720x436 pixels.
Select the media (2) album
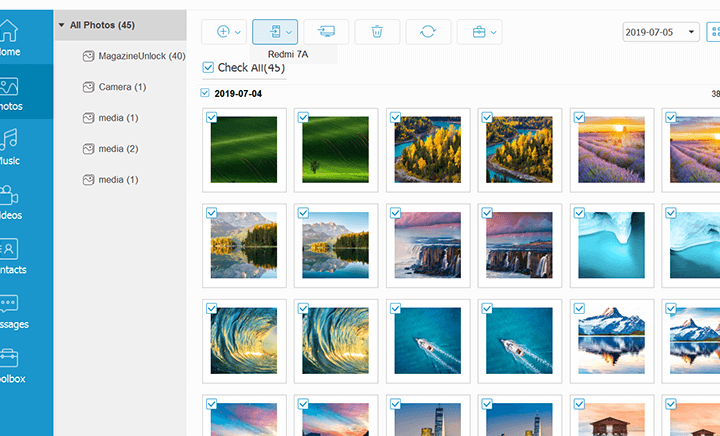pyautogui.click(x=110, y=149)
